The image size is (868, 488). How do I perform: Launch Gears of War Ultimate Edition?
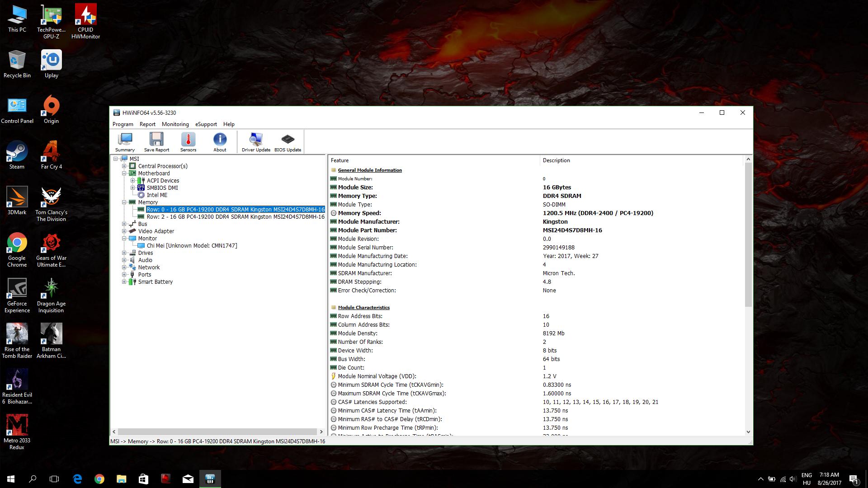point(51,250)
